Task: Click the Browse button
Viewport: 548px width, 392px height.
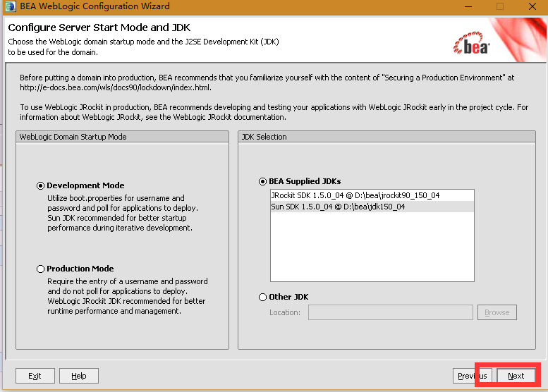Action: click(497, 312)
